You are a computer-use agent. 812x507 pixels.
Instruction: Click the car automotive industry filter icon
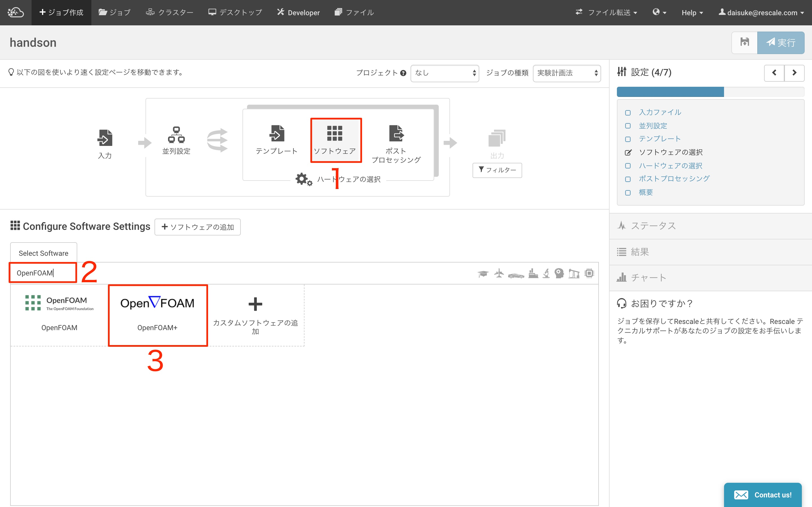coord(516,275)
